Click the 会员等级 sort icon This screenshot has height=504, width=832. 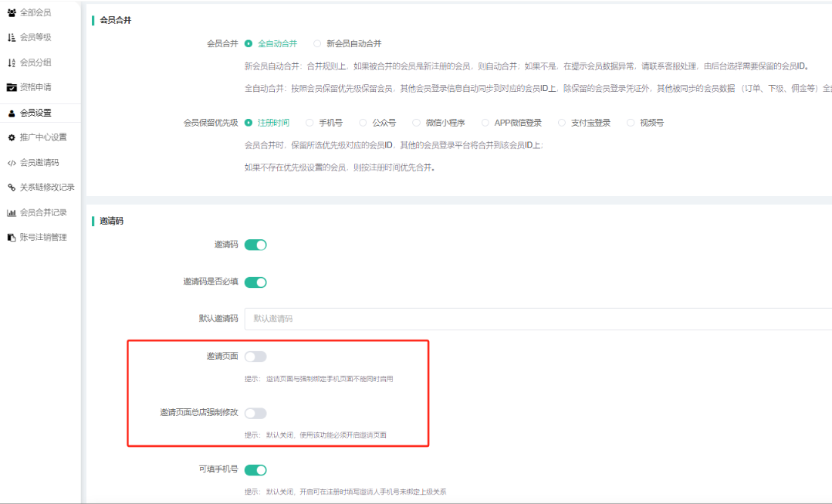12,37
